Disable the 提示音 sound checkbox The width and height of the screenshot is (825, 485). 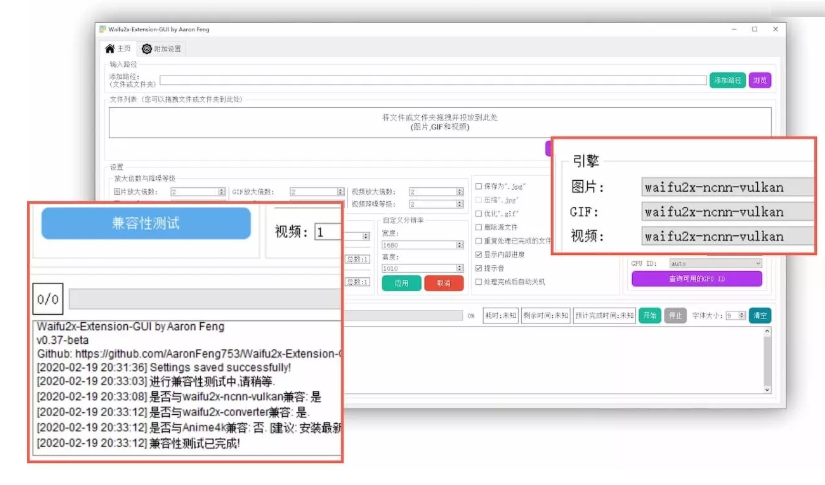(477, 268)
